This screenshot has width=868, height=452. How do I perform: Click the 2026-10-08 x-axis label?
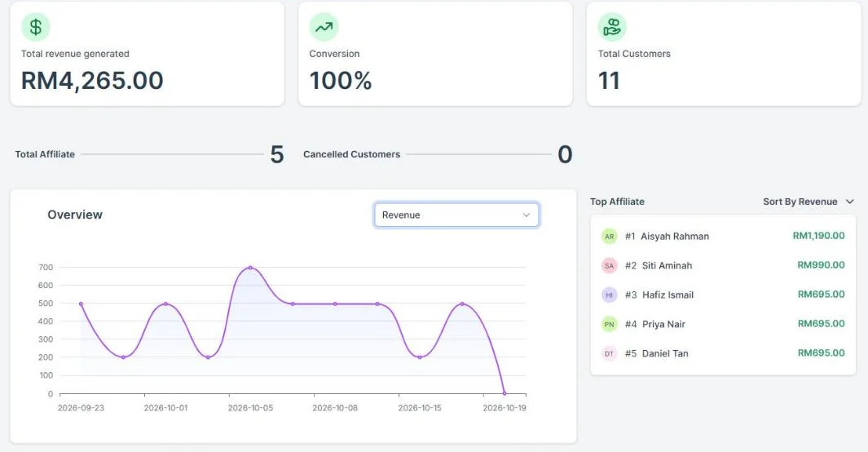pyautogui.click(x=335, y=408)
